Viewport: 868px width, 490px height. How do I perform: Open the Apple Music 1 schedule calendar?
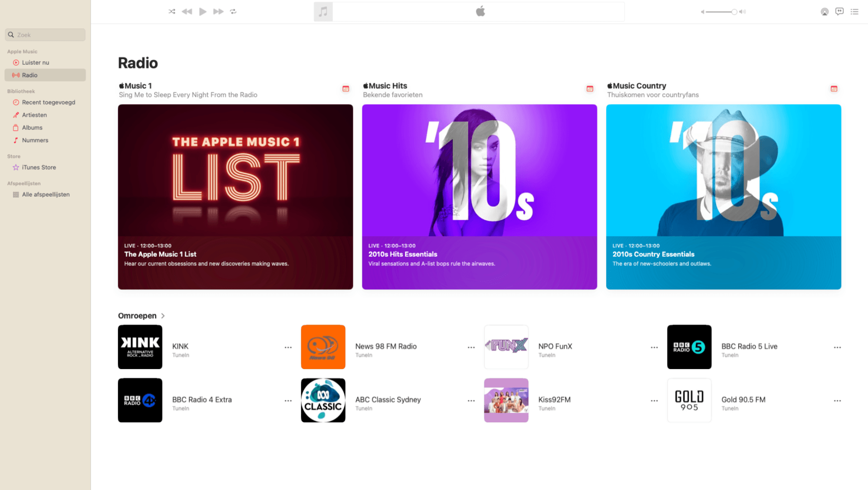tap(346, 89)
